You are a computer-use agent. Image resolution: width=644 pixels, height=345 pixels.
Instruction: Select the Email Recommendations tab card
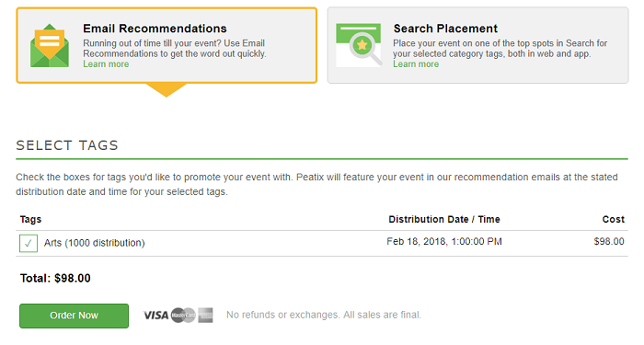tap(167, 45)
